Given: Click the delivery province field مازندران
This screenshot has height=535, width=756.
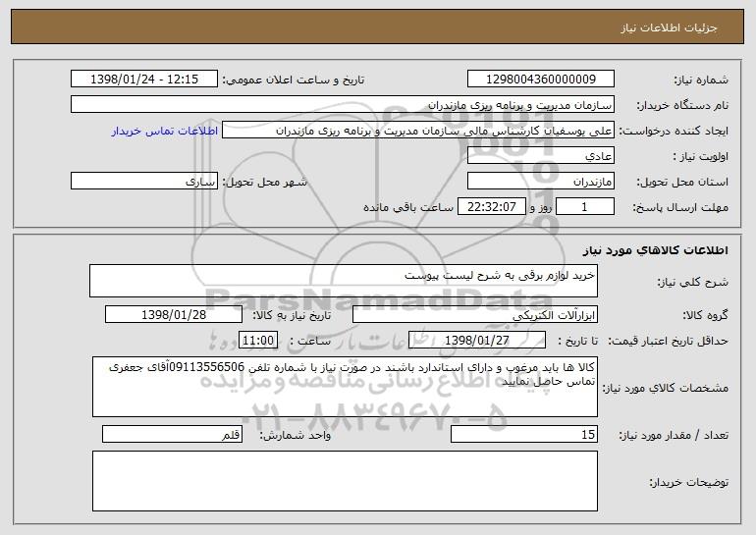Looking at the screenshot, I should click(540, 182).
